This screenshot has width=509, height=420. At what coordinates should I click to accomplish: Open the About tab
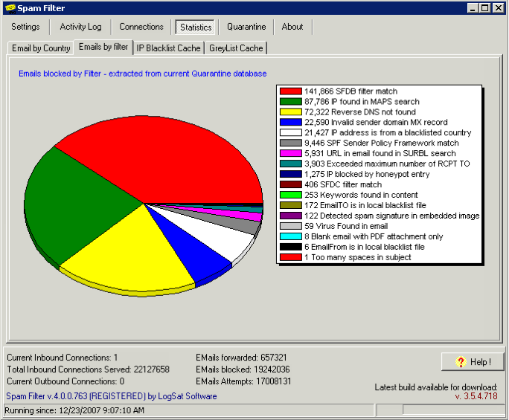[292, 27]
